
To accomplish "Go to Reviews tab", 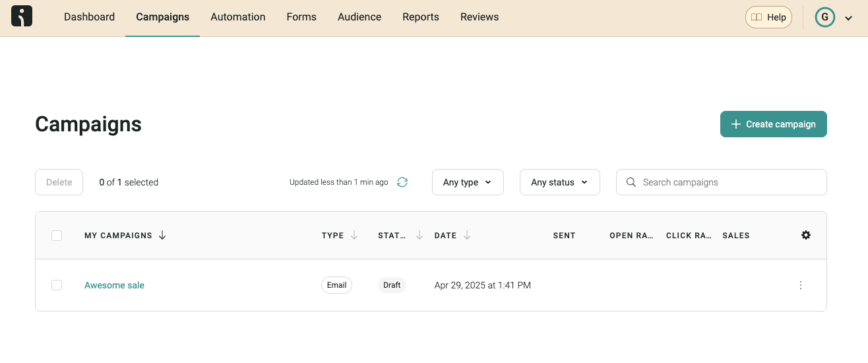I will click(480, 17).
